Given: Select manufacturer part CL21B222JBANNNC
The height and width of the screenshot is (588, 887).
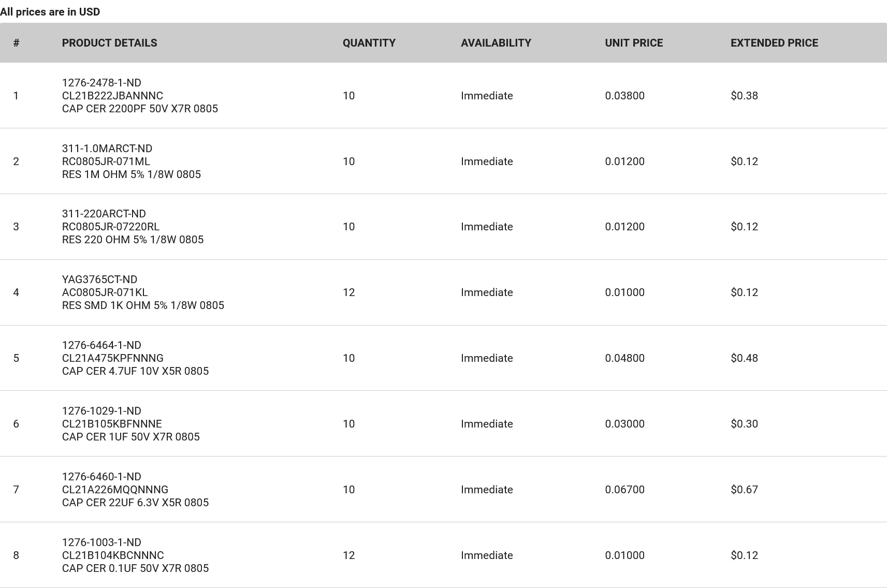Looking at the screenshot, I should point(112,96).
